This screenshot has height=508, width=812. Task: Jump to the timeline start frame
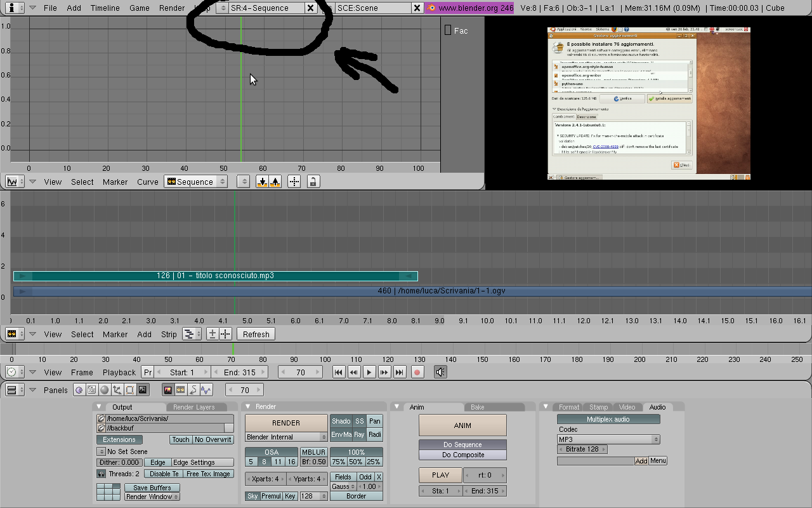339,372
